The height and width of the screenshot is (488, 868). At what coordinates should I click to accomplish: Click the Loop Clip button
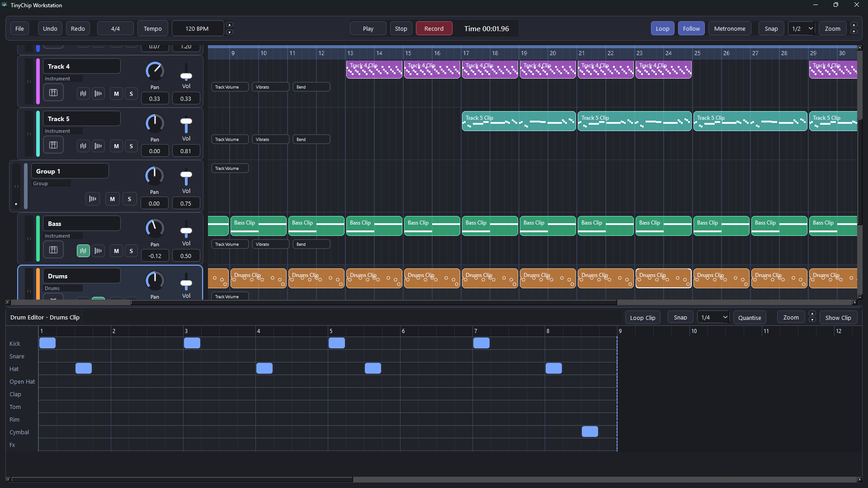tap(642, 318)
